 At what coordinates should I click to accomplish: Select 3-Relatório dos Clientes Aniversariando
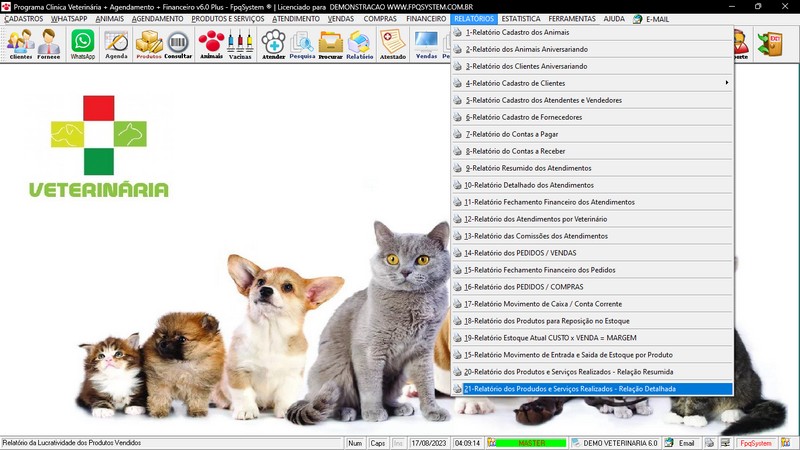(x=592, y=66)
